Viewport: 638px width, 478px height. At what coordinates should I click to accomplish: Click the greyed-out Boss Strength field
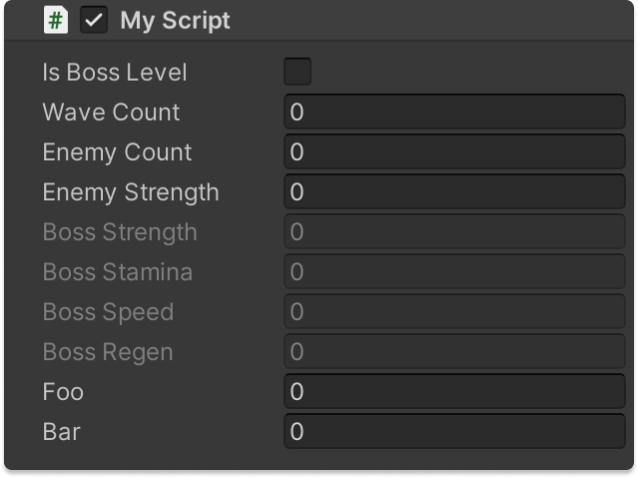tap(454, 232)
